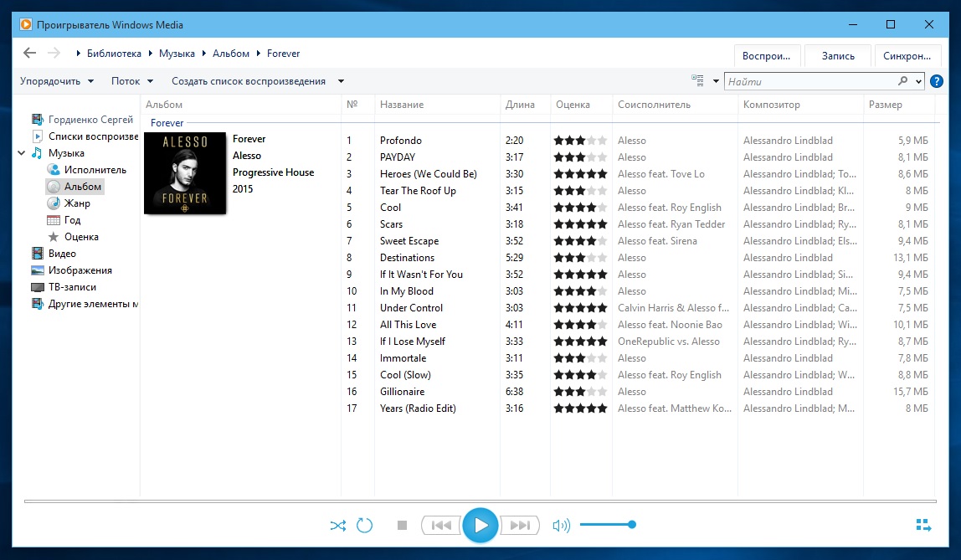Sort by the Название column header
The height and width of the screenshot is (560, 961).
(437, 104)
